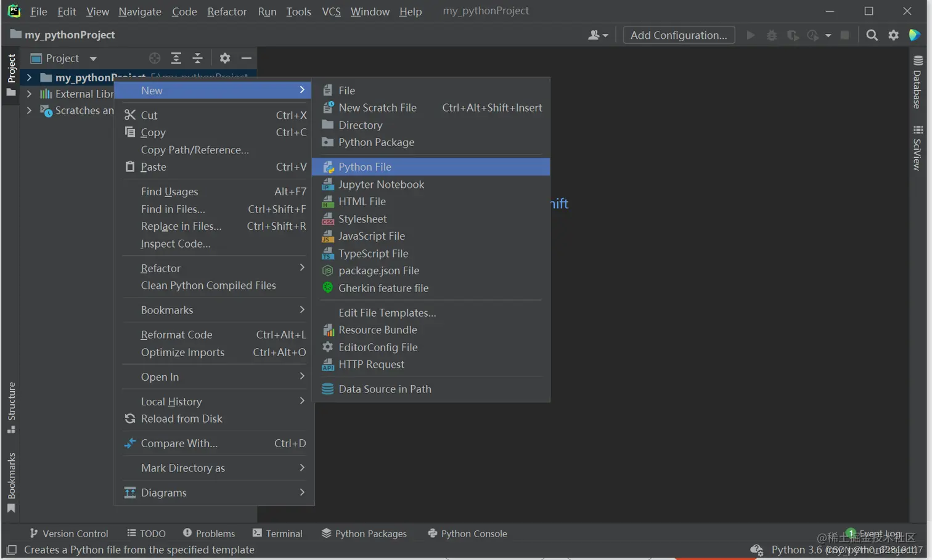The width and height of the screenshot is (932, 560).
Task: Hide the Project panel with minus icon
Action: [247, 58]
